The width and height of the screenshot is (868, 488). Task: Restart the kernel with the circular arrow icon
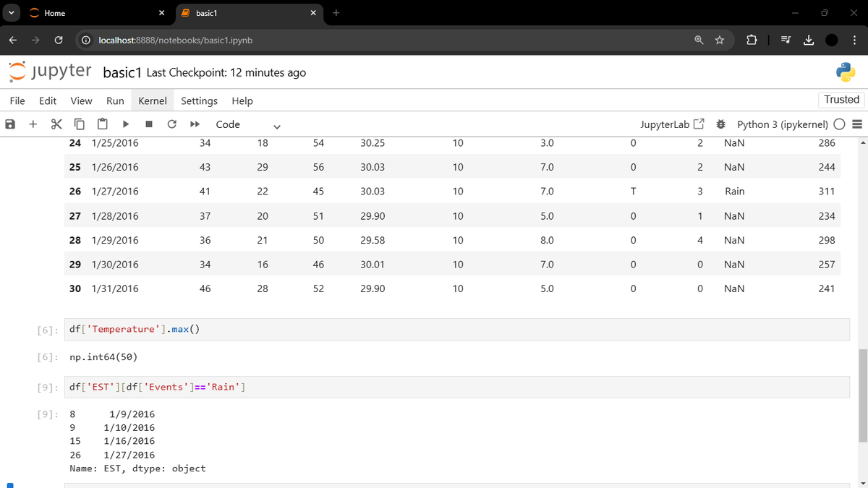171,124
